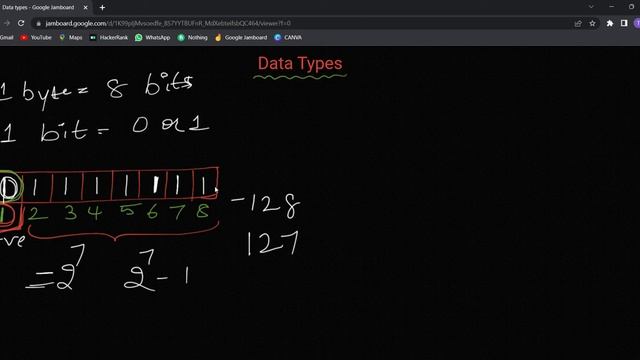Open the Nothing bookmark

(193, 38)
